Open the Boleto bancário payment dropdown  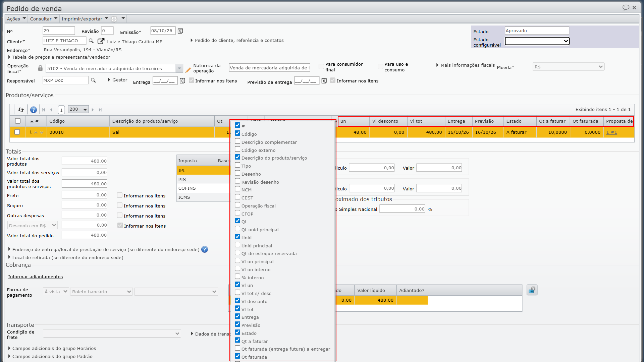(x=101, y=292)
